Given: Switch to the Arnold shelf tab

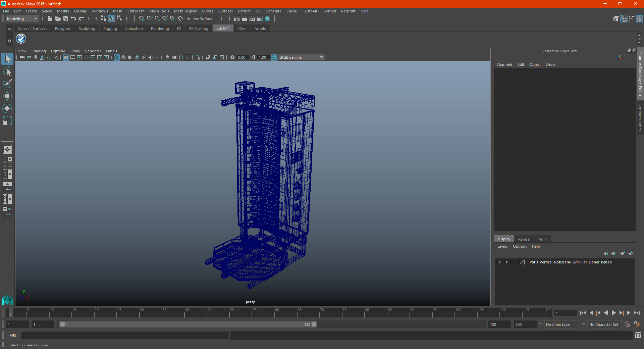Looking at the screenshot, I should tap(260, 29).
